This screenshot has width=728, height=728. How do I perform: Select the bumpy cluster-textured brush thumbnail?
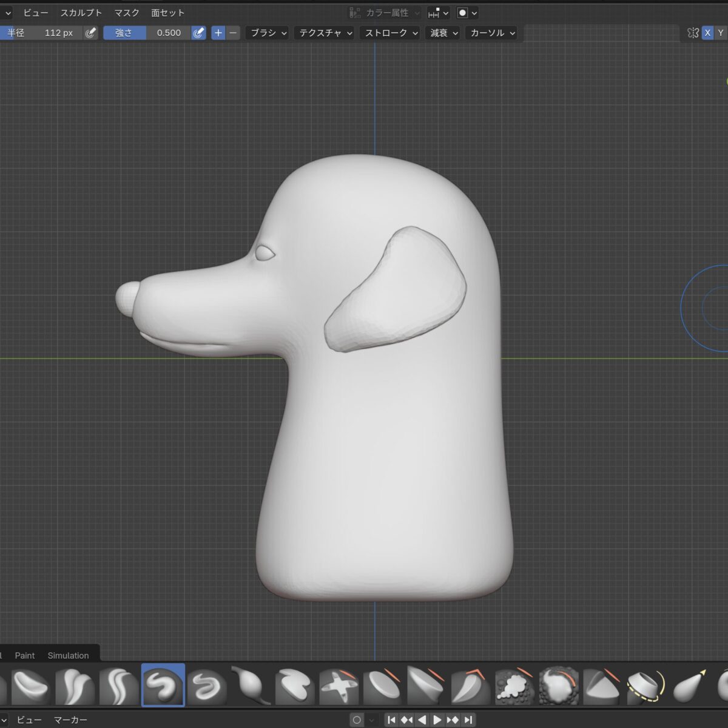coord(514,686)
